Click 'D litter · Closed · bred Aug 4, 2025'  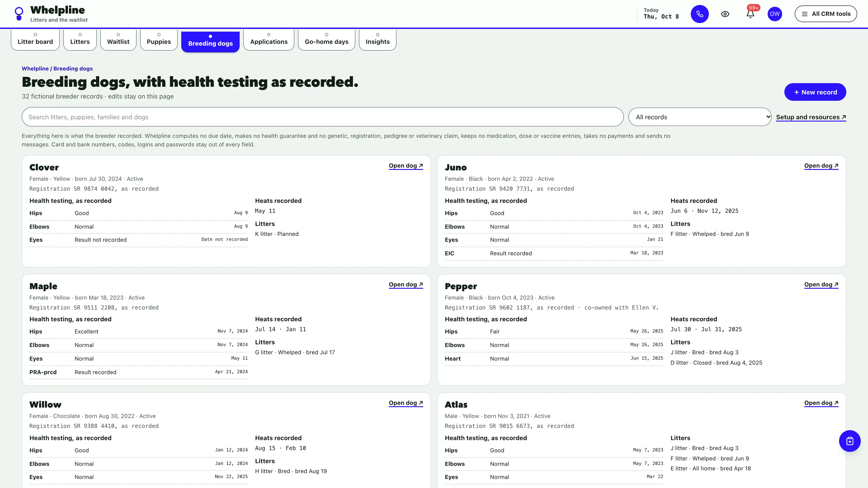coord(716,363)
